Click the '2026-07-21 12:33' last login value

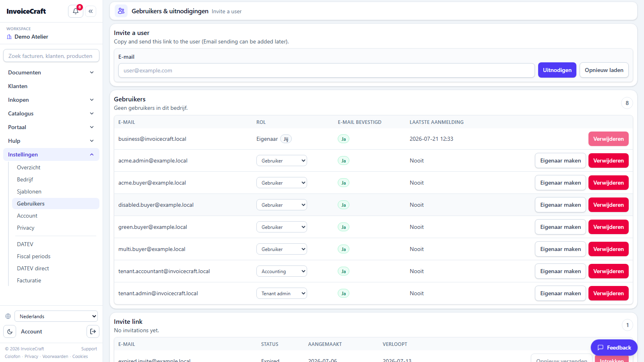pyautogui.click(x=431, y=139)
